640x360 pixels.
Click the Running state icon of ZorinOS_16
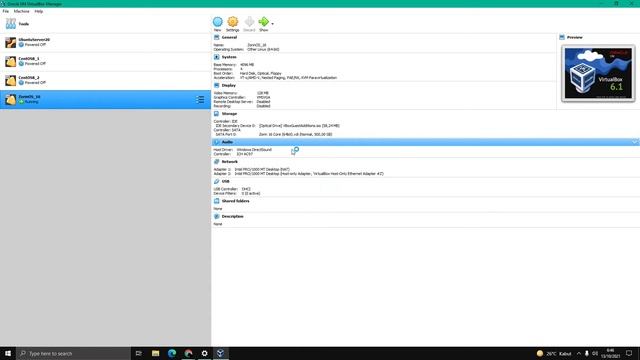click(x=21, y=102)
